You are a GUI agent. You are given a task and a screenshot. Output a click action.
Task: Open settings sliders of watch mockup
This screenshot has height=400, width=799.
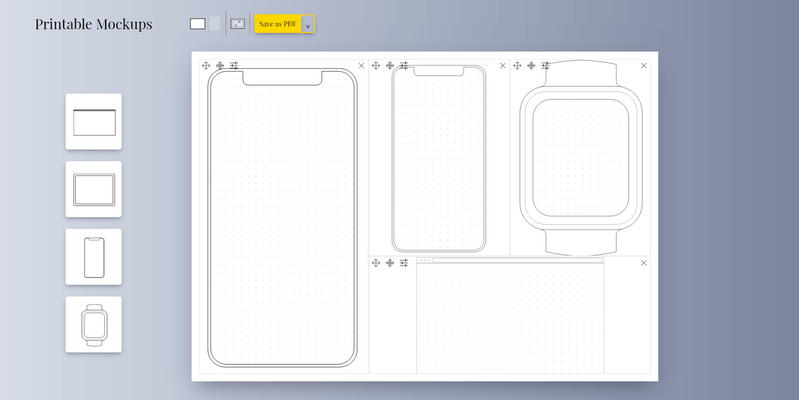coord(545,65)
